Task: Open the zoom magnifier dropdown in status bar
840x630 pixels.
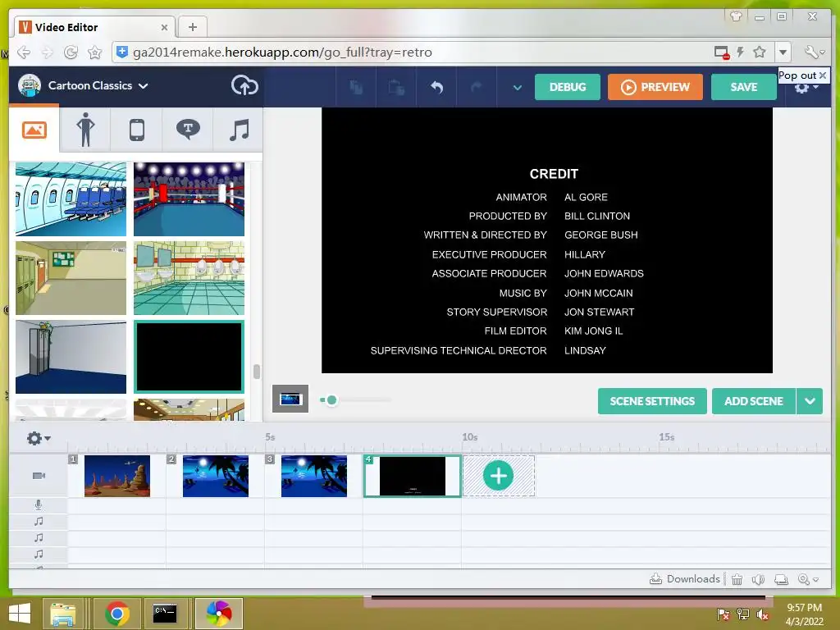Action: (x=808, y=579)
